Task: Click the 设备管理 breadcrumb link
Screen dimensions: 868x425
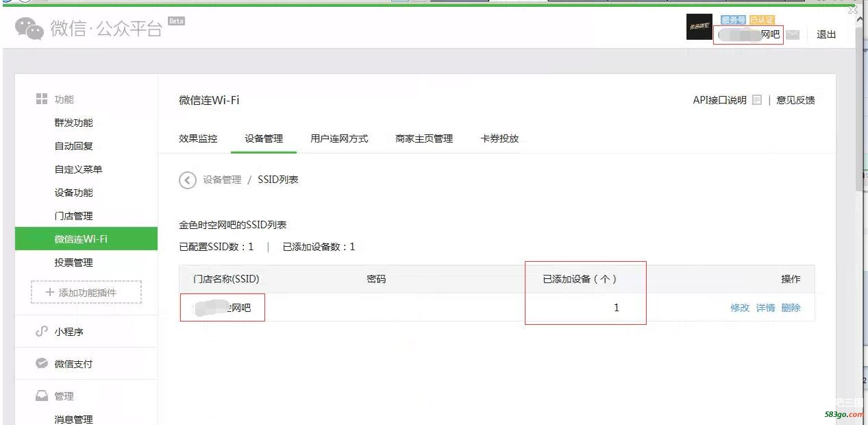Action: (x=222, y=180)
